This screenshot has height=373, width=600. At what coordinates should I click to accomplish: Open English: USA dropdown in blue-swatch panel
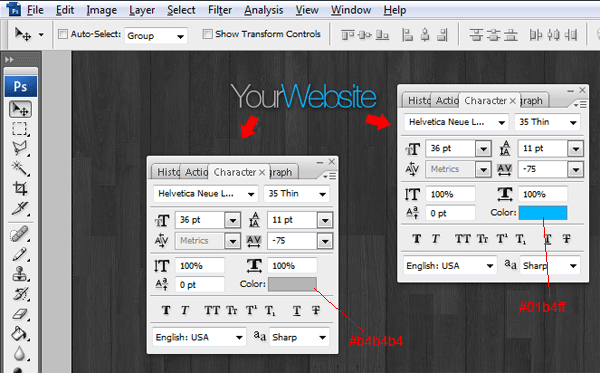tap(450, 266)
